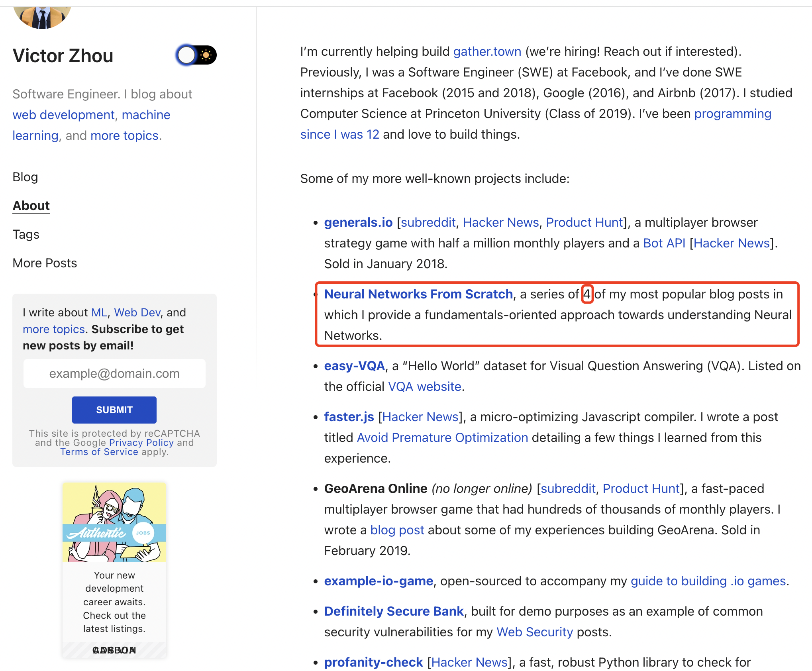Open the GeoArena subreddit link
Viewport: 812px width, 671px height.
pyautogui.click(x=568, y=489)
